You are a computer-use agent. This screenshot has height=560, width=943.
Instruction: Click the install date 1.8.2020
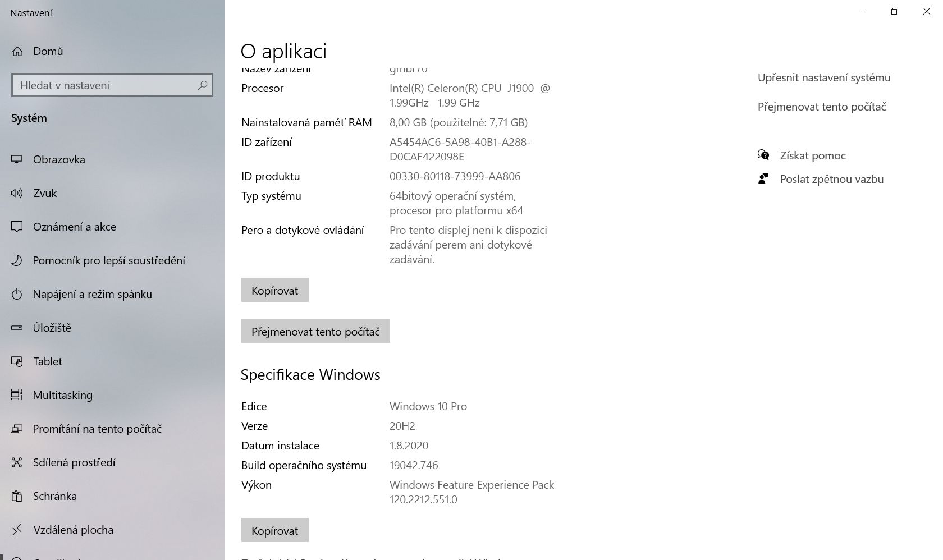pos(409,446)
